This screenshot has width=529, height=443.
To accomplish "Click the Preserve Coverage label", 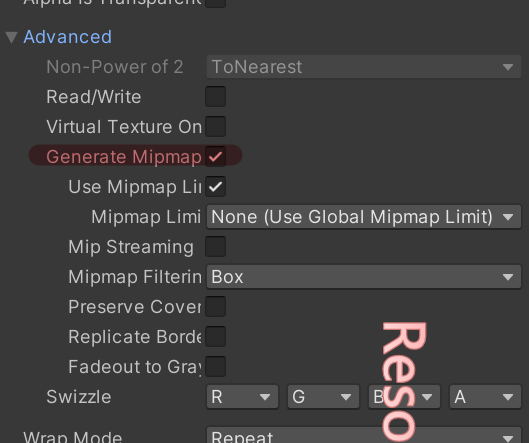I will pos(135,307).
